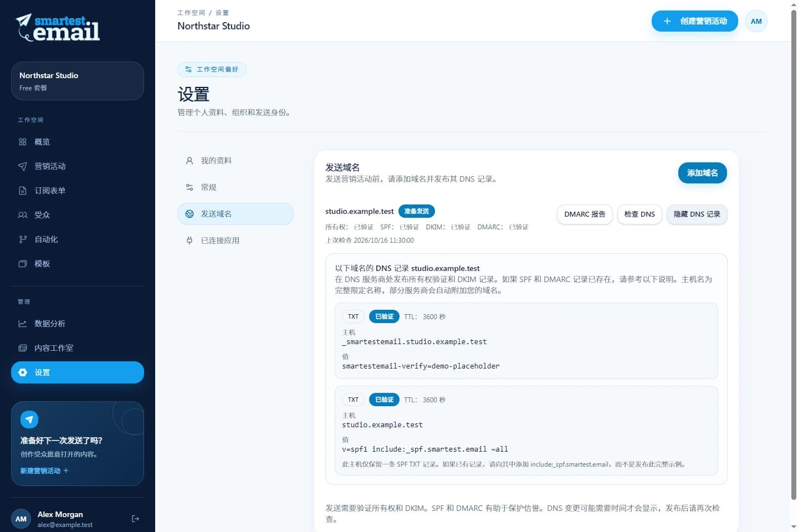Image resolution: width=798 pixels, height=532 pixels.
Task: Select the v=spf1 include:_spf.smartest.email ~all value
Action: tap(425, 449)
